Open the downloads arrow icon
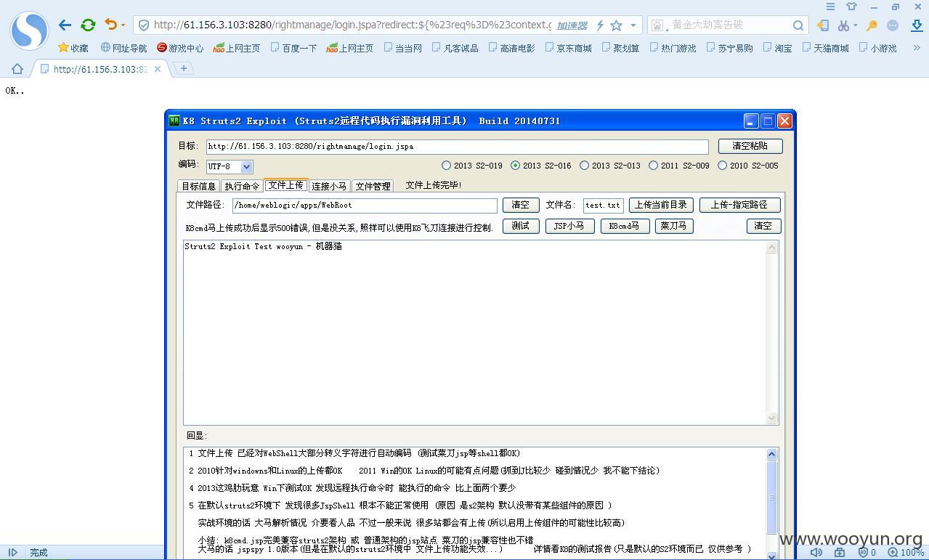The width and height of the screenshot is (929, 560). click(917, 25)
